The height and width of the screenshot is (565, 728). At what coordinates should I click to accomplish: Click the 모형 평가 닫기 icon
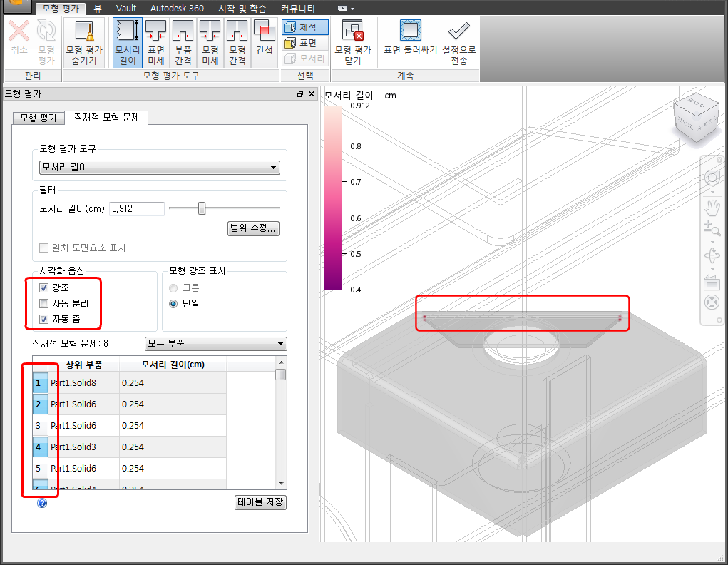coord(353,43)
